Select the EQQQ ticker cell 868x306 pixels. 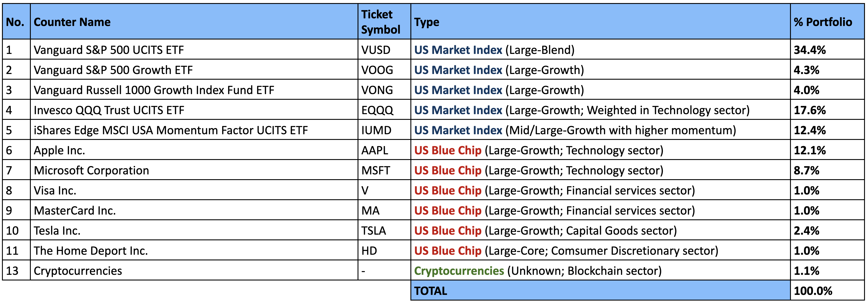point(377,110)
